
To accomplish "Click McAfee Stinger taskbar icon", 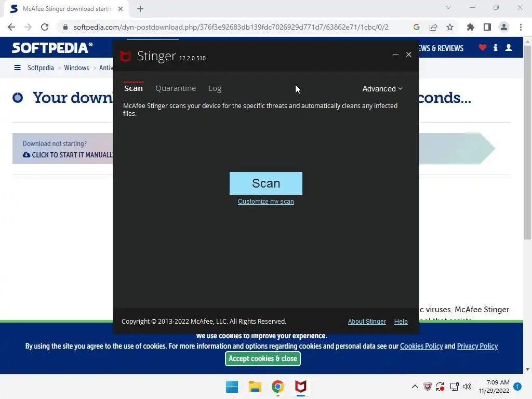I will (301, 387).
